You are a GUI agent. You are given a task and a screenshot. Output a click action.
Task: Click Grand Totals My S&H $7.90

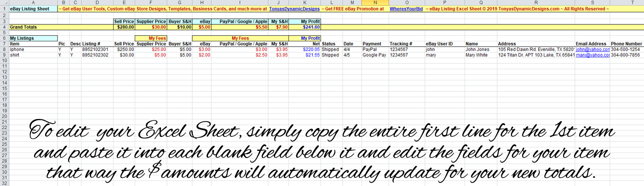tap(278, 27)
